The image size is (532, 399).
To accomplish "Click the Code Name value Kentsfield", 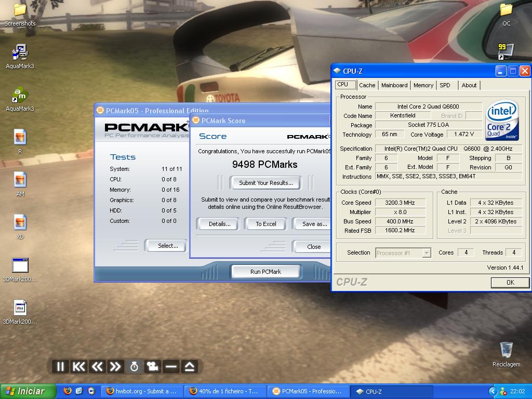I will [403, 115].
